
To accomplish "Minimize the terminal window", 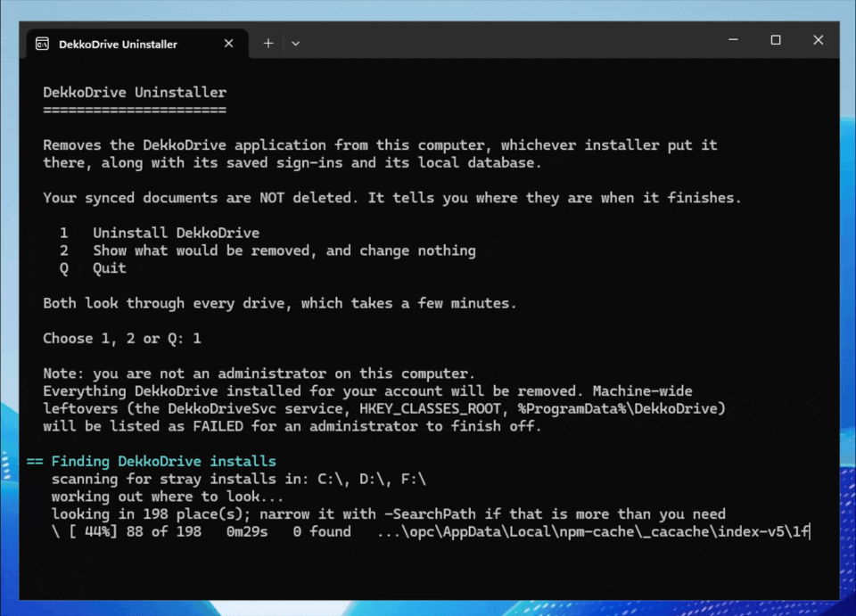I will (x=733, y=40).
